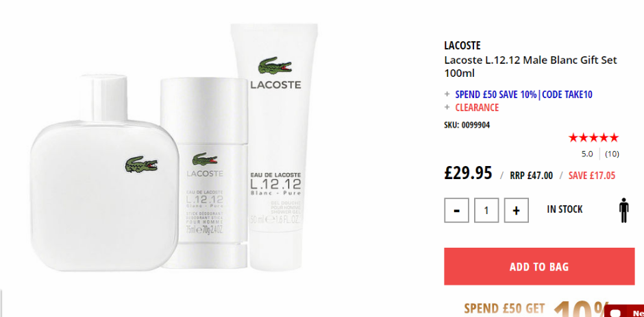Click the Lacoste L.12.12 Male Blanc Gift Set title
This screenshot has height=317, width=644.
tap(530, 67)
